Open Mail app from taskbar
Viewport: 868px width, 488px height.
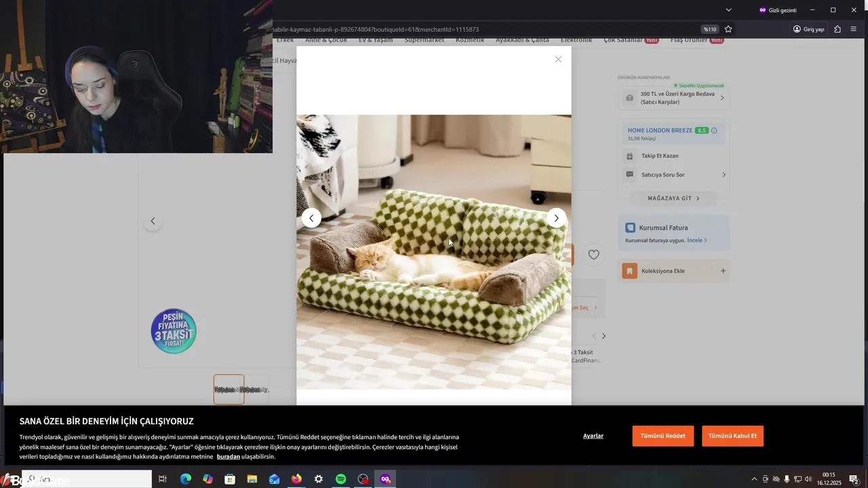click(x=274, y=479)
